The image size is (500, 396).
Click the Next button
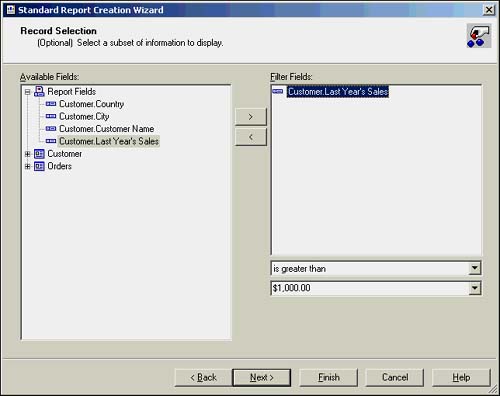pyautogui.click(x=262, y=378)
